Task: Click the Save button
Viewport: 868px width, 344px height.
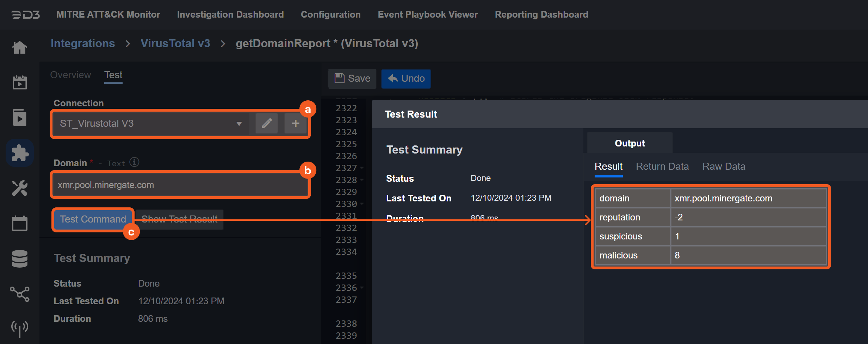Action: tap(352, 79)
